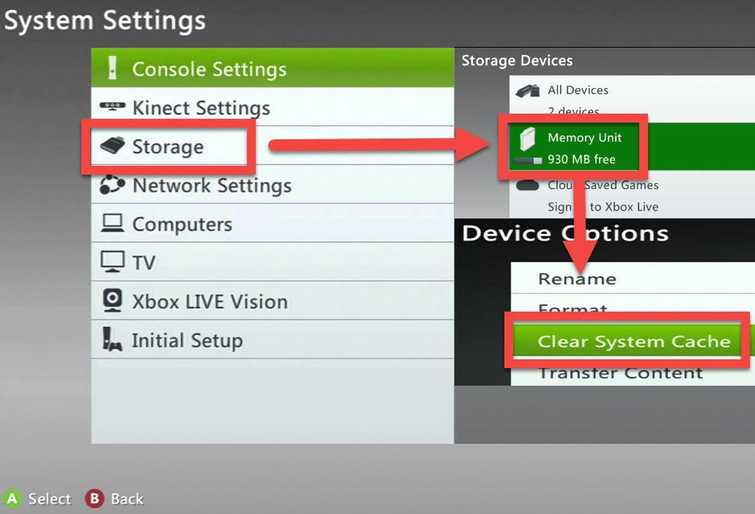Click the Cloud Saved Games cloud icon
Image resolution: width=755 pixels, height=514 pixels.
(527, 185)
